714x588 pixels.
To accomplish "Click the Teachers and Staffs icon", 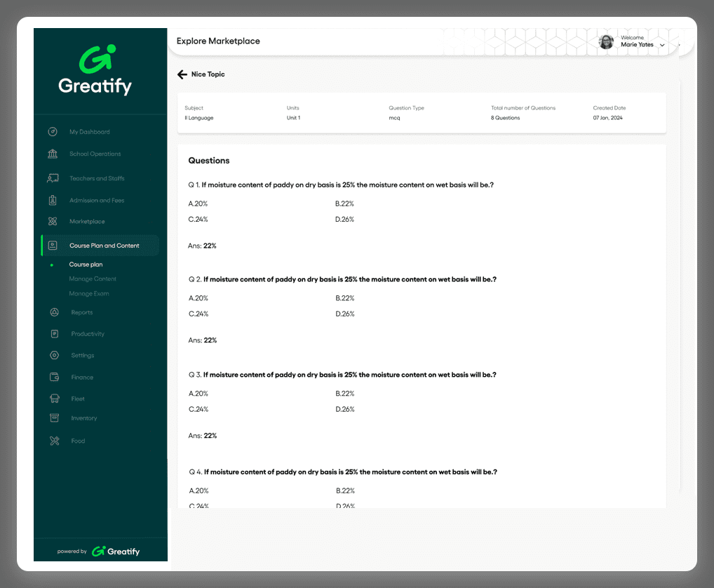I will (53, 178).
